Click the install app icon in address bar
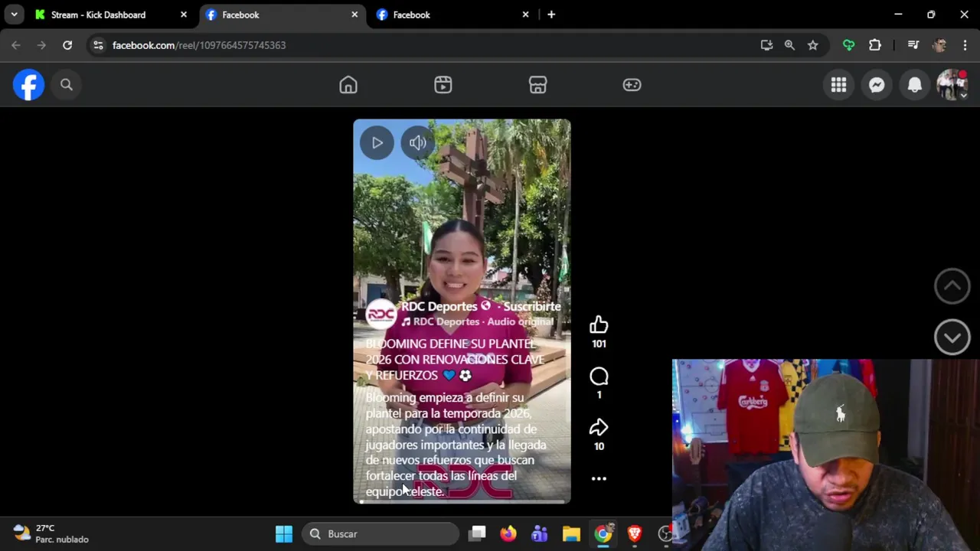 pyautogui.click(x=766, y=45)
